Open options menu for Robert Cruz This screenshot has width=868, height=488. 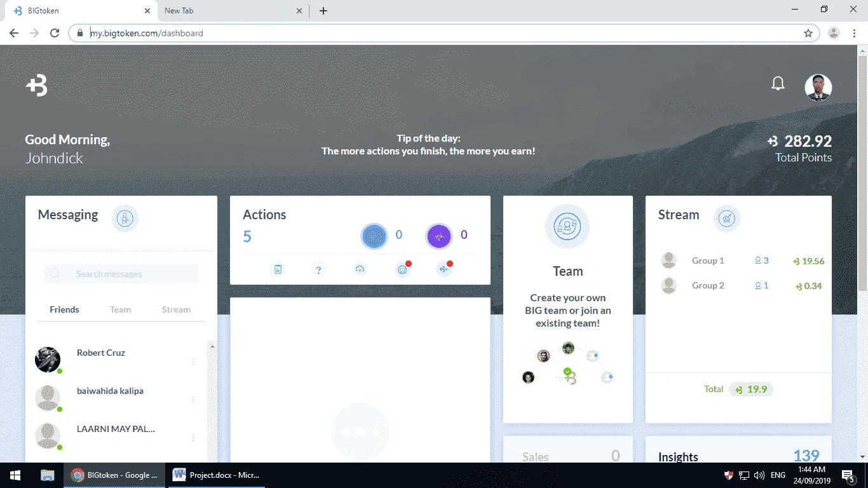(x=193, y=362)
